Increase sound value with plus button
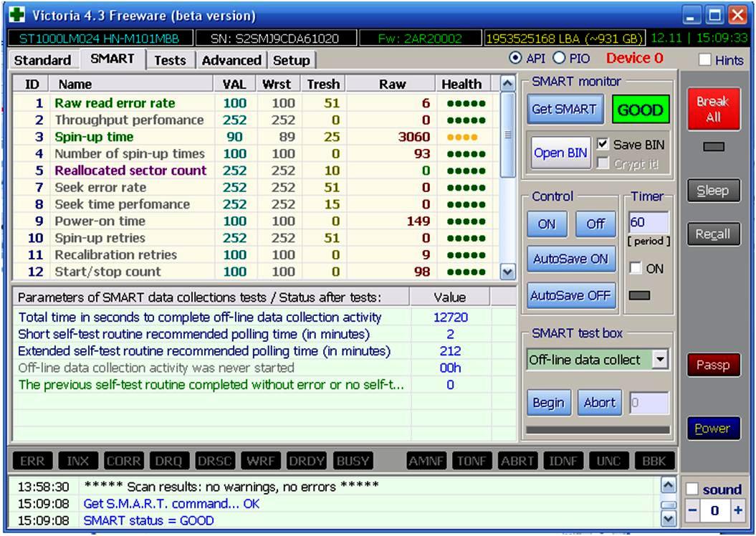 [x=738, y=510]
